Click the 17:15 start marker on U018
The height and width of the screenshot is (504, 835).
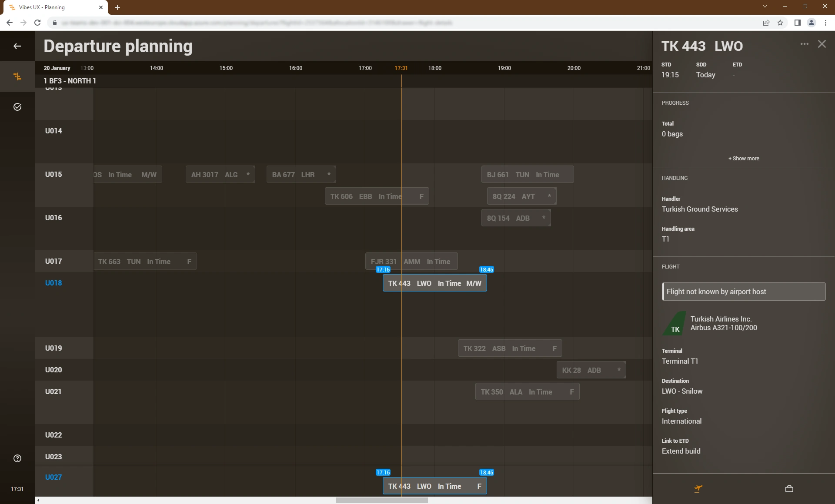click(383, 270)
